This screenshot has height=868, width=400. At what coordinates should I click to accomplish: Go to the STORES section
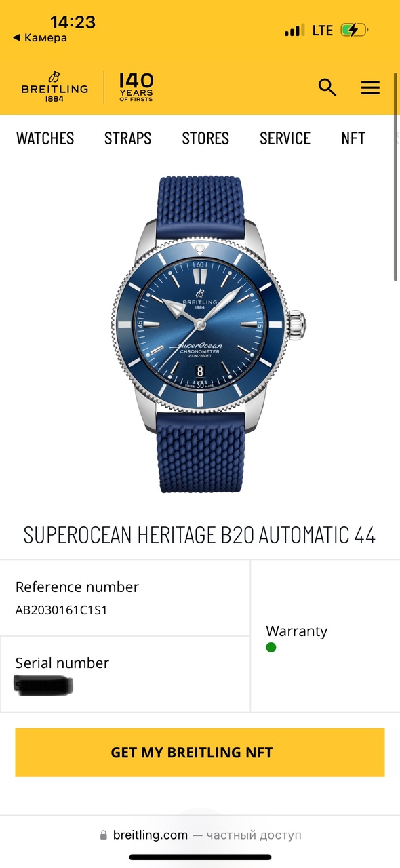(x=205, y=138)
